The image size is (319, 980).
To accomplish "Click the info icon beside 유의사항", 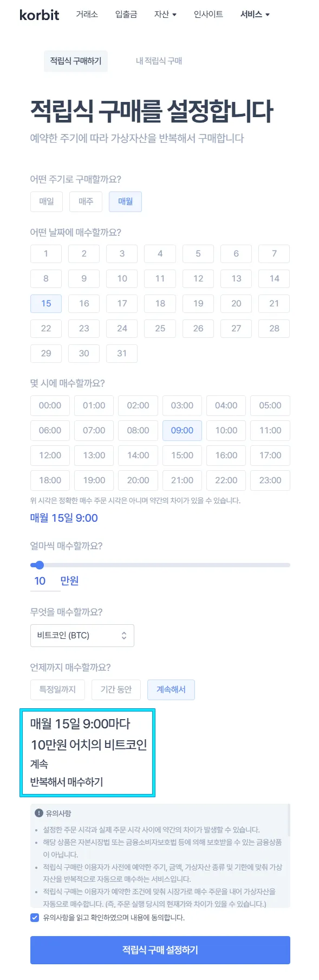I will click(39, 813).
